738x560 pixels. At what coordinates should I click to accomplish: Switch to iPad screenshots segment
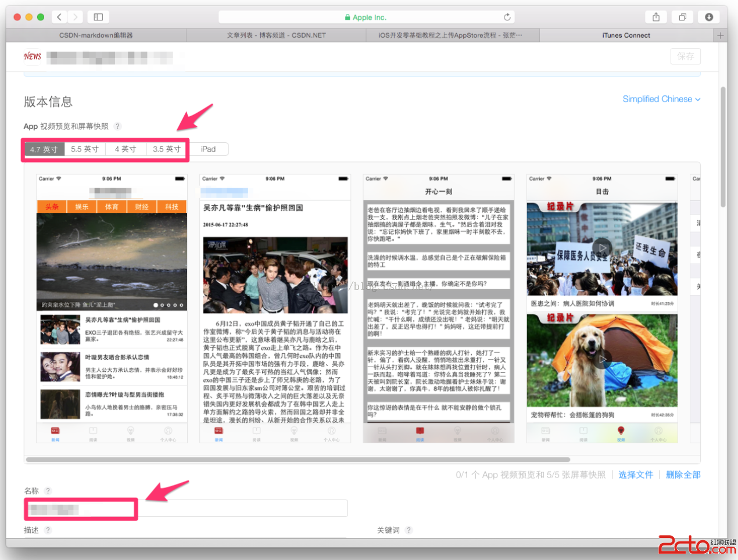tap(208, 149)
